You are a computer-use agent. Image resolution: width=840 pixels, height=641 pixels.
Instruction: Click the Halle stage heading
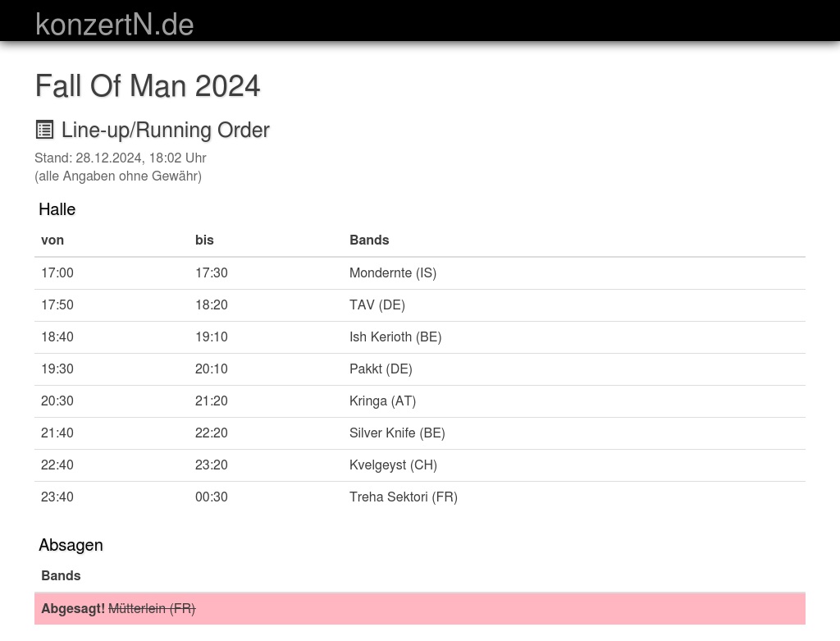(57, 209)
